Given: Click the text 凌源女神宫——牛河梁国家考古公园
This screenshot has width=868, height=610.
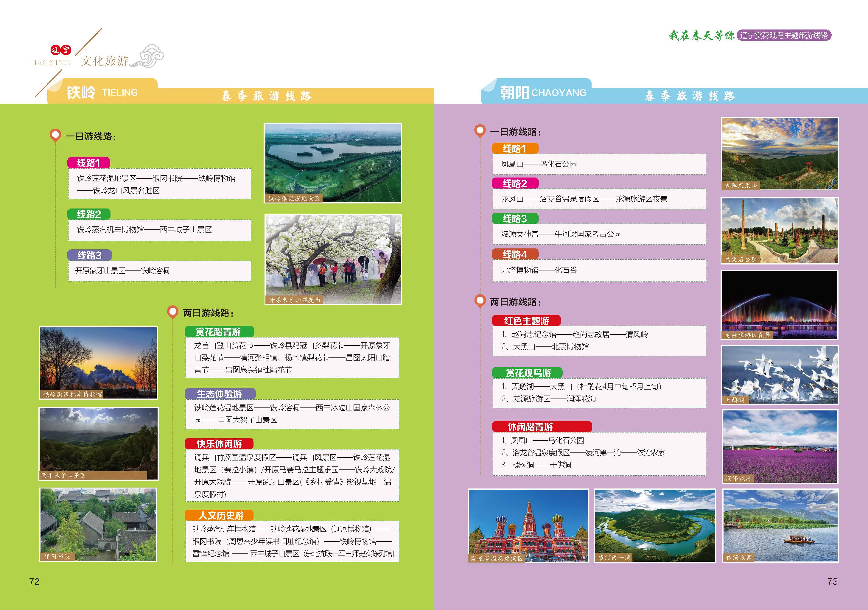Looking at the screenshot, I should 561,234.
